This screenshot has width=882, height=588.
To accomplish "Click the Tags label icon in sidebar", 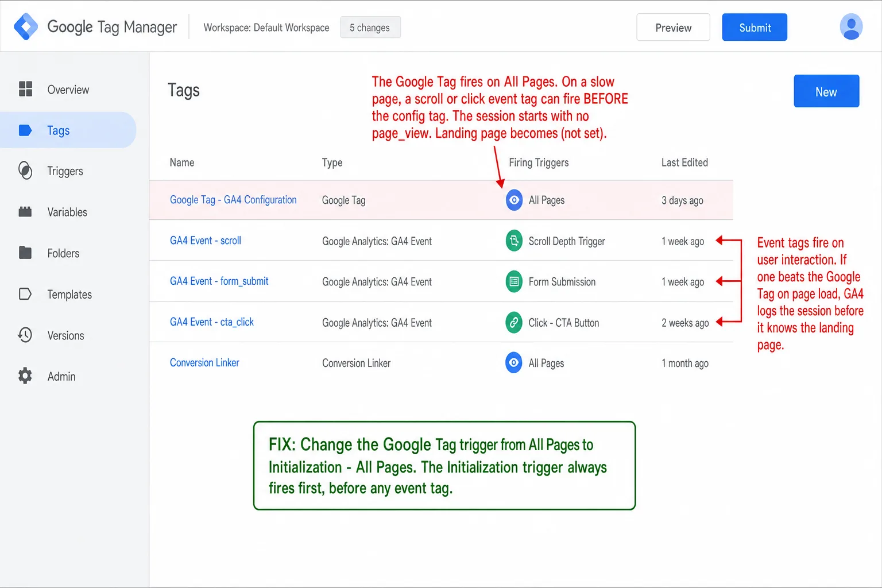I will (x=25, y=130).
